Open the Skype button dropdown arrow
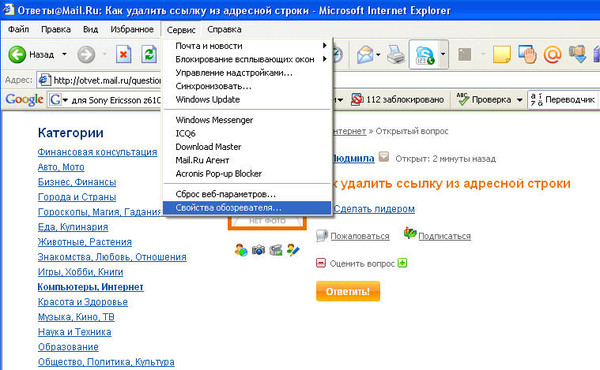600x370 pixels. coord(443,54)
